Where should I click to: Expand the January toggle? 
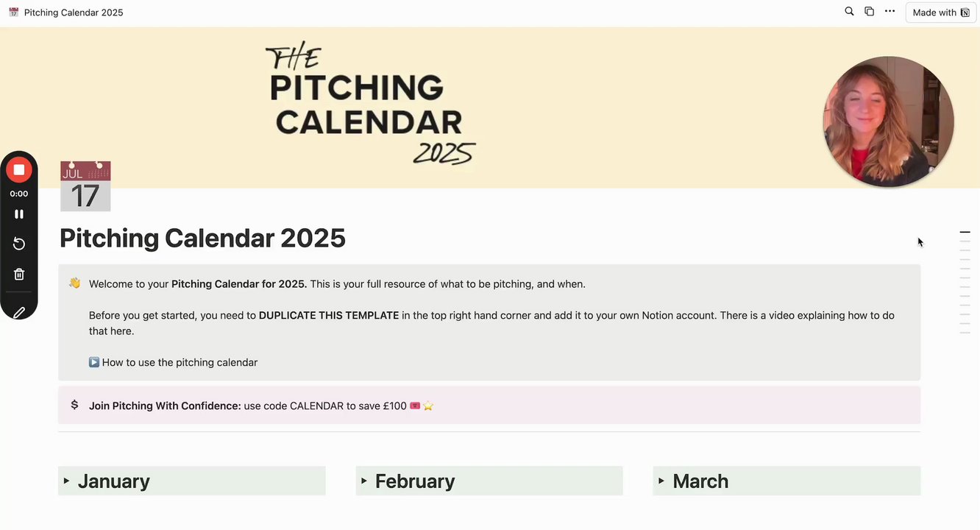(66, 481)
